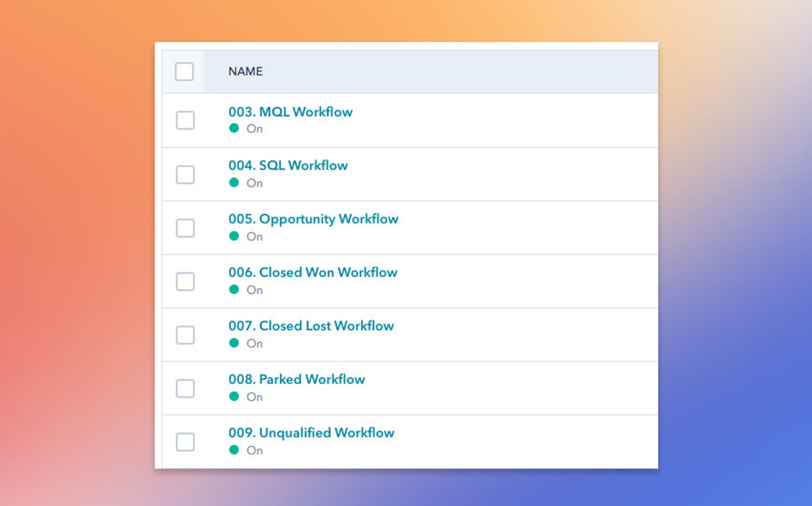Open the 003. MQL Workflow
The image size is (812, 506).
click(291, 112)
